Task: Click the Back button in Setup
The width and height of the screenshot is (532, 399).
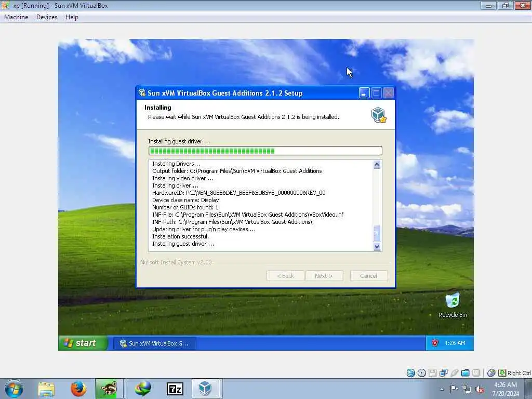Action: pos(285,276)
